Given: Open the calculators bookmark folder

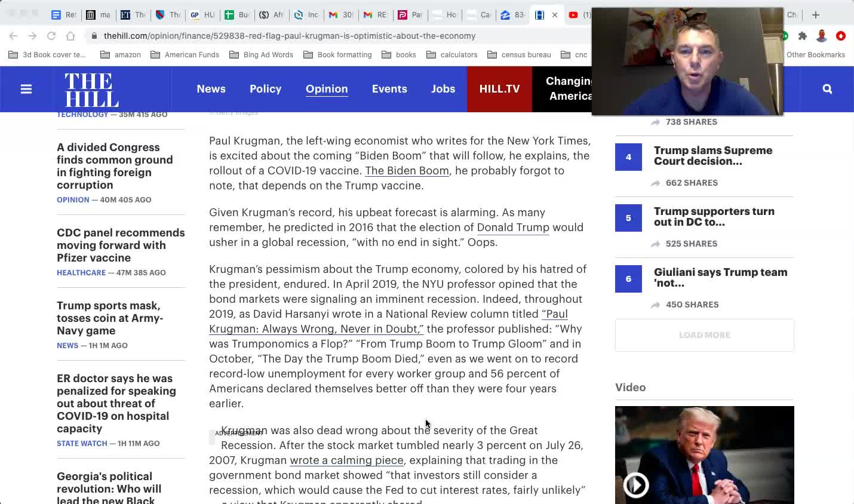Looking at the screenshot, I should [452, 54].
